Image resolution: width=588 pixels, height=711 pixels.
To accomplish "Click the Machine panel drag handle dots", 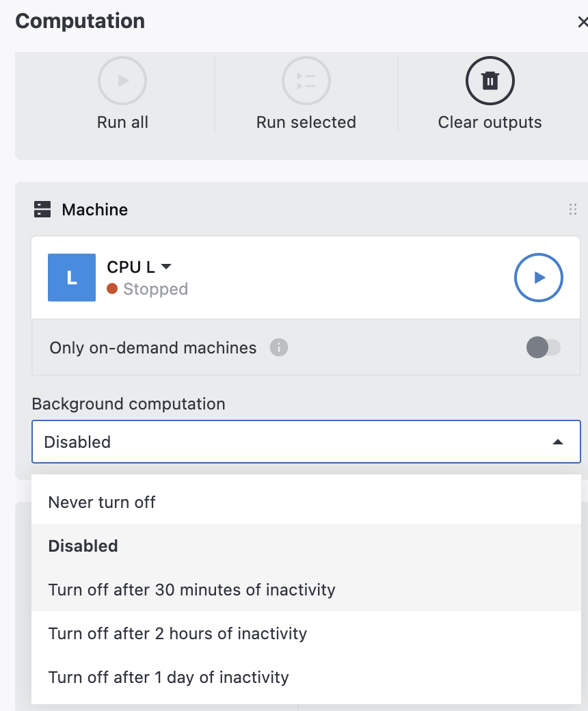I will [573, 209].
